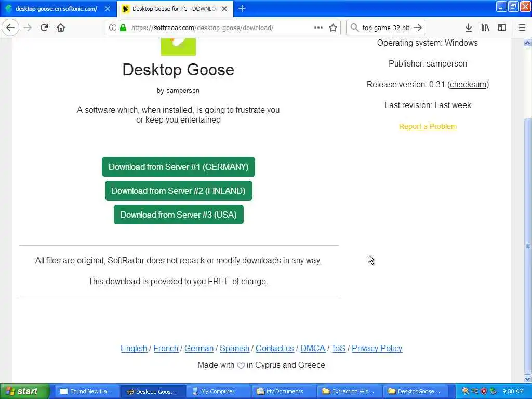
Task: Download from Server #2 (FINLAND)
Action: [x=179, y=191]
